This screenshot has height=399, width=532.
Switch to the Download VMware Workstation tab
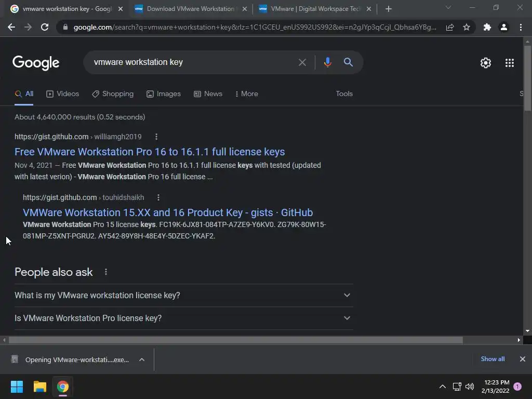coord(191,9)
